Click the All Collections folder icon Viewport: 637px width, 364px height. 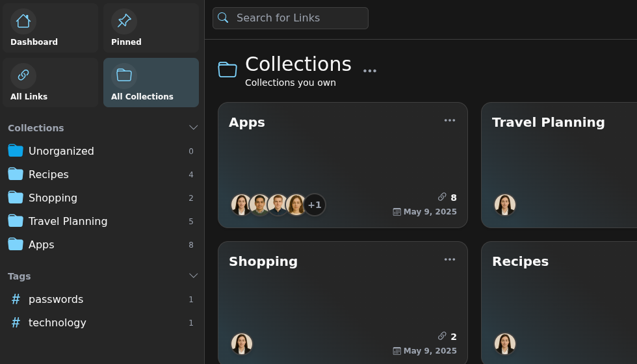coord(124,75)
